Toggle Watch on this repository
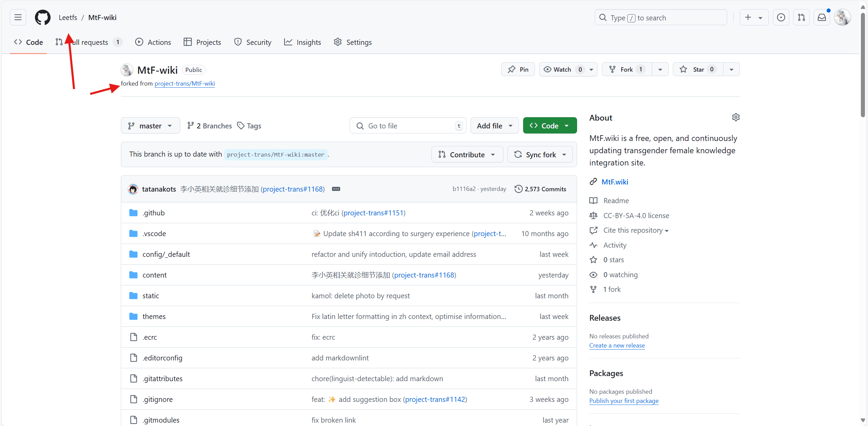The height and width of the screenshot is (426, 868). coord(562,69)
